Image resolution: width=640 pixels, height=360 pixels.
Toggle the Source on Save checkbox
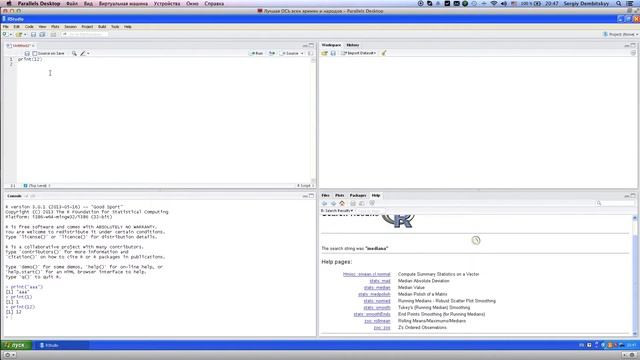coord(35,53)
